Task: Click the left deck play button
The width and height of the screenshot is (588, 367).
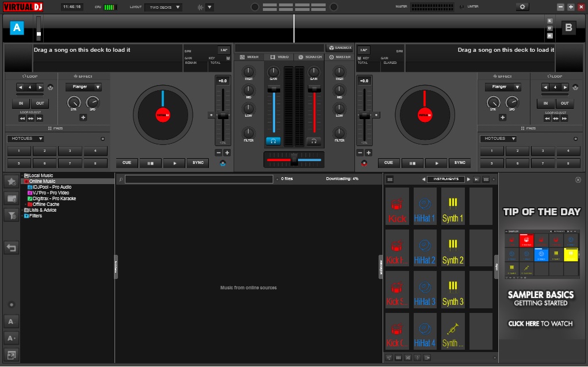Action: (174, 163)
